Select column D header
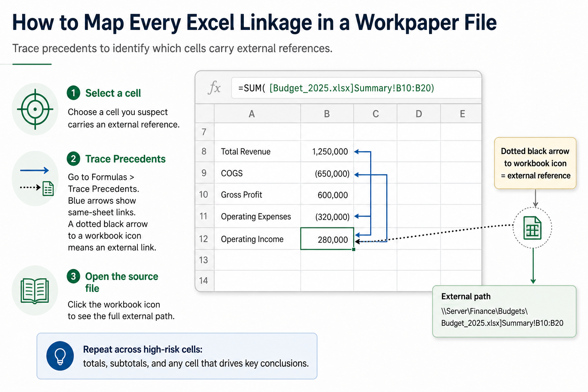This screenshot has width=588, height=392. [419, 114]
